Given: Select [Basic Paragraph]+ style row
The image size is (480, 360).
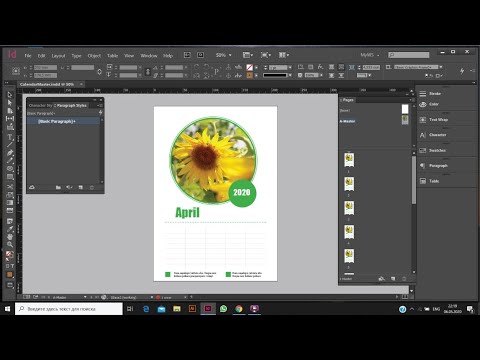Looking at the screenshot, I should pos(63,121).
